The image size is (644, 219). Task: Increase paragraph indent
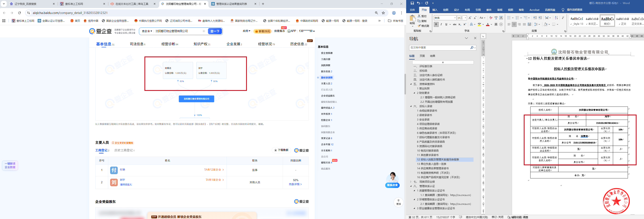(x=540, y=18)
